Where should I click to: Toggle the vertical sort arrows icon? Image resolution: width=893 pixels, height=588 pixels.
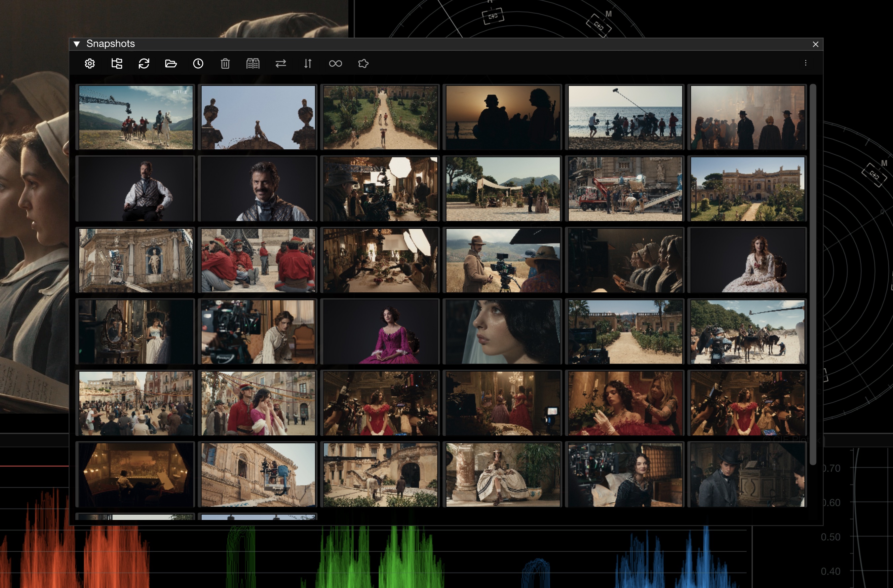coord(308,64)
